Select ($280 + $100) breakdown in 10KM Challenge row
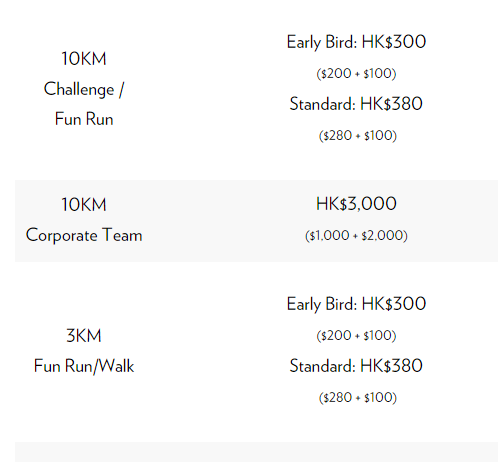498x462 pixels. (x=358, y=135)
